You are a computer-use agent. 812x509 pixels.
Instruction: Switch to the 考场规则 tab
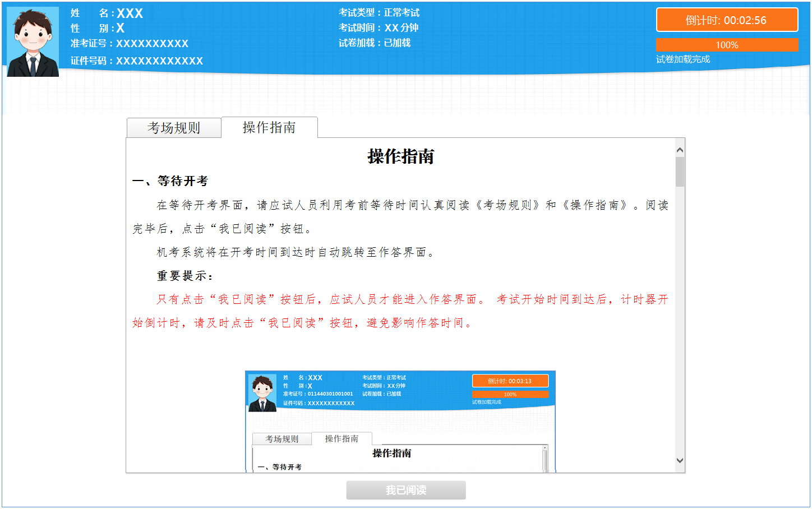pos(174,128)
